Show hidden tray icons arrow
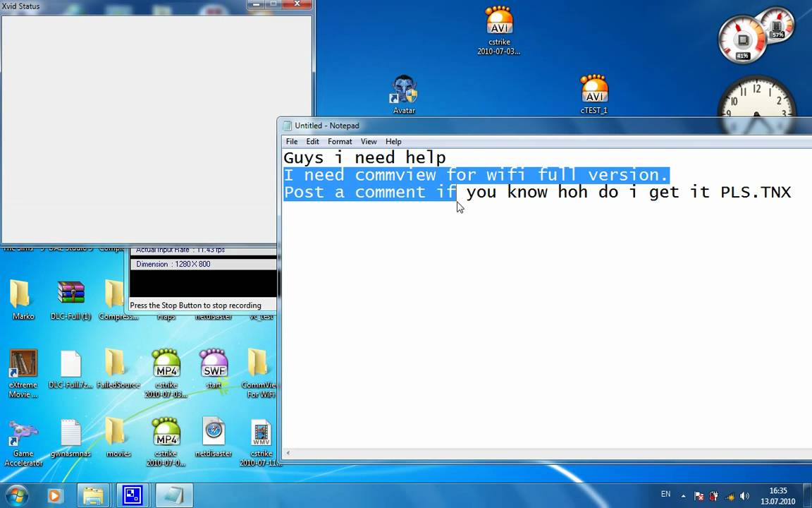This screenshot has height=508, width=812. point(683,496)
